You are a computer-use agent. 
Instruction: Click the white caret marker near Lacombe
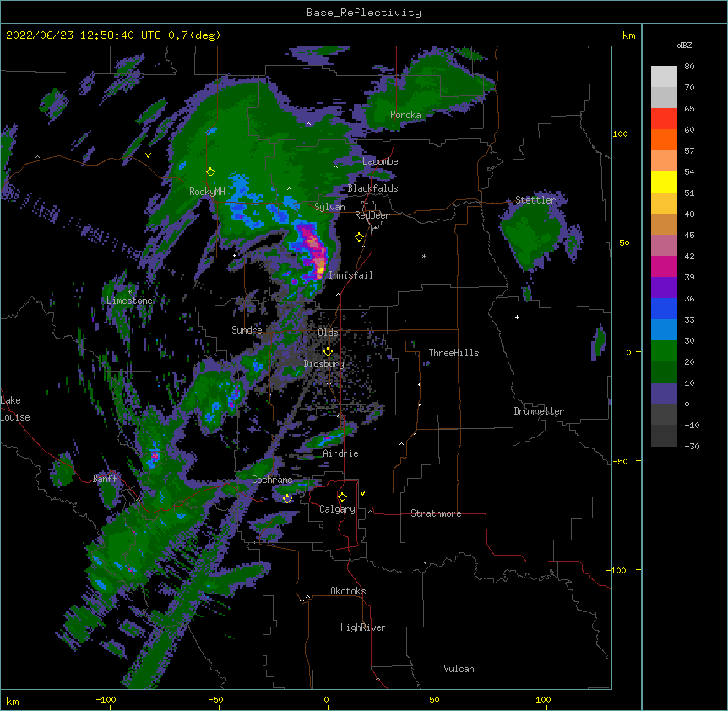(335, 166)
